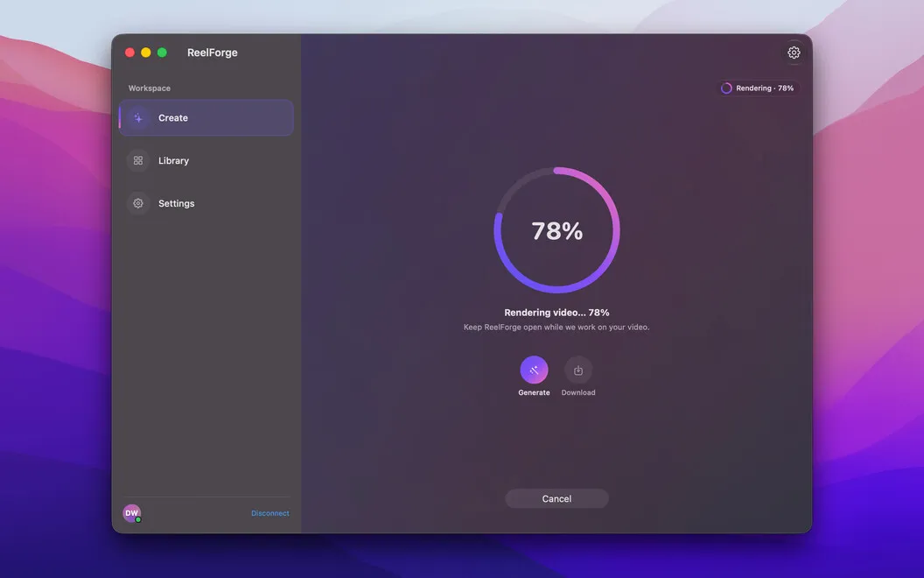Click the circular 78% progress ring
This screenshot has height=578, width=924.
click(556, 230)
